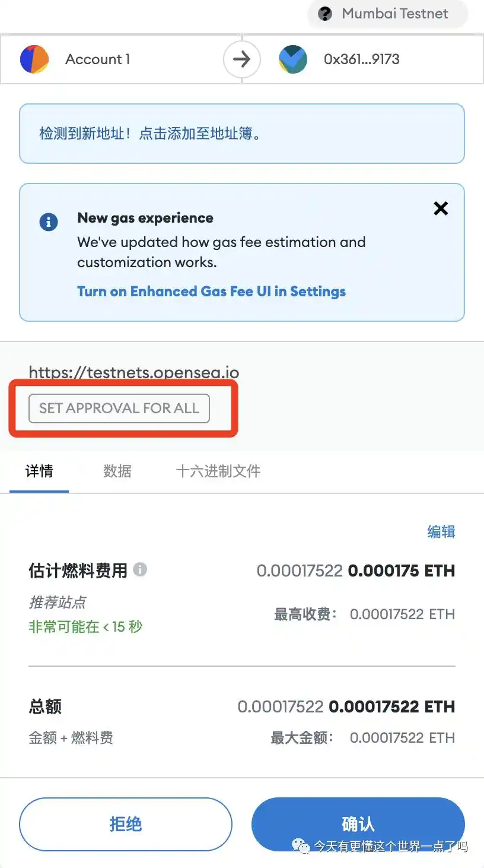Click Turn on Enhanced Gas Fee UI link
Viewport: 484px width, 868px height.
click(x=211, y=292)
